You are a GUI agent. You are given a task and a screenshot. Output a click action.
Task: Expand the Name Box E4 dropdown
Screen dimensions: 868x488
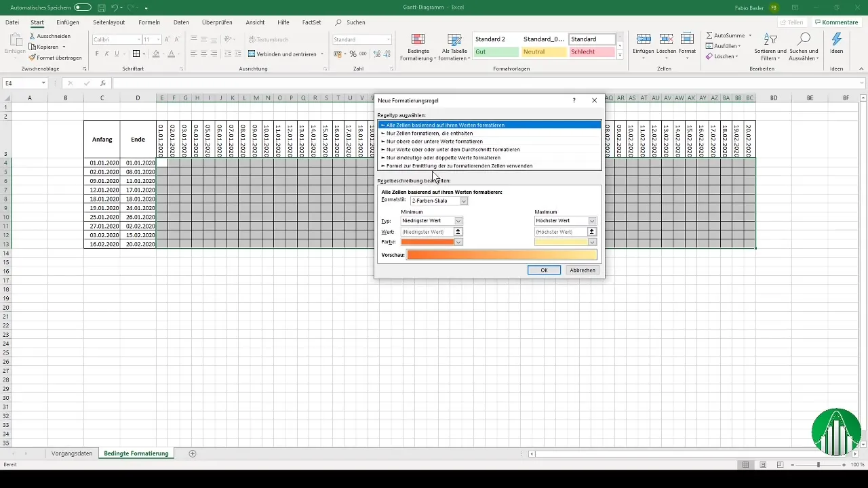pyautogui.click(x=43, y=83)
